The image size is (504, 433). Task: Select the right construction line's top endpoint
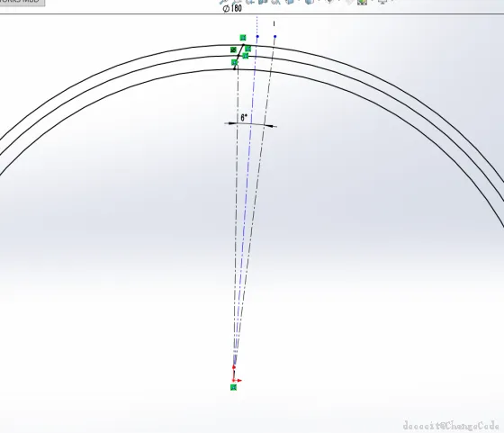point(274,37)
